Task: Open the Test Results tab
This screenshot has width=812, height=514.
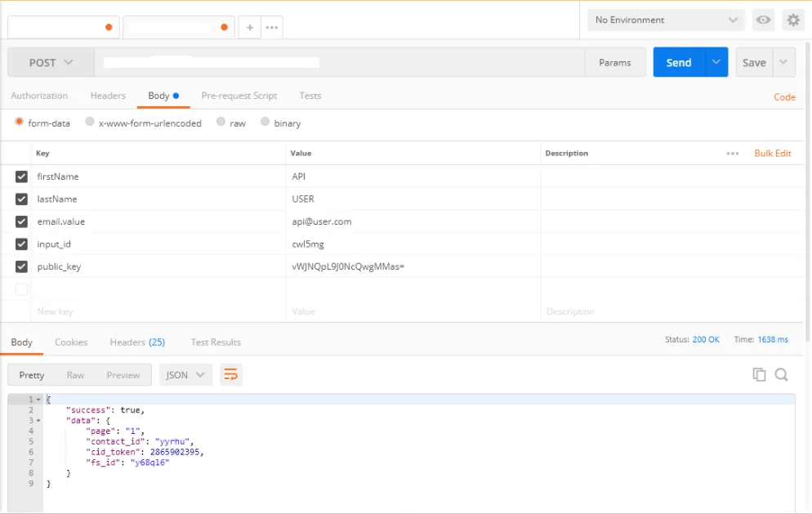Action: [x=216, y=342]
